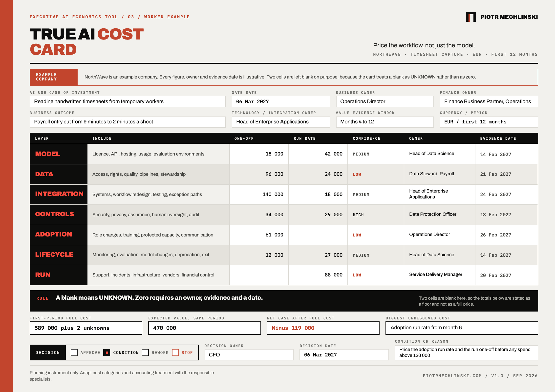Image resolution: width=555 pixels, height=392 pixels.
Task: Click the RUN layer label
Action: (43, 275)
